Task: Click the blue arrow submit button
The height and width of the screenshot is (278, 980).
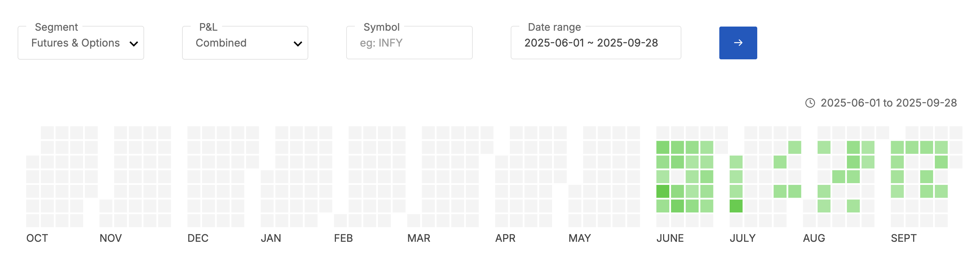Action: [738, 42]
